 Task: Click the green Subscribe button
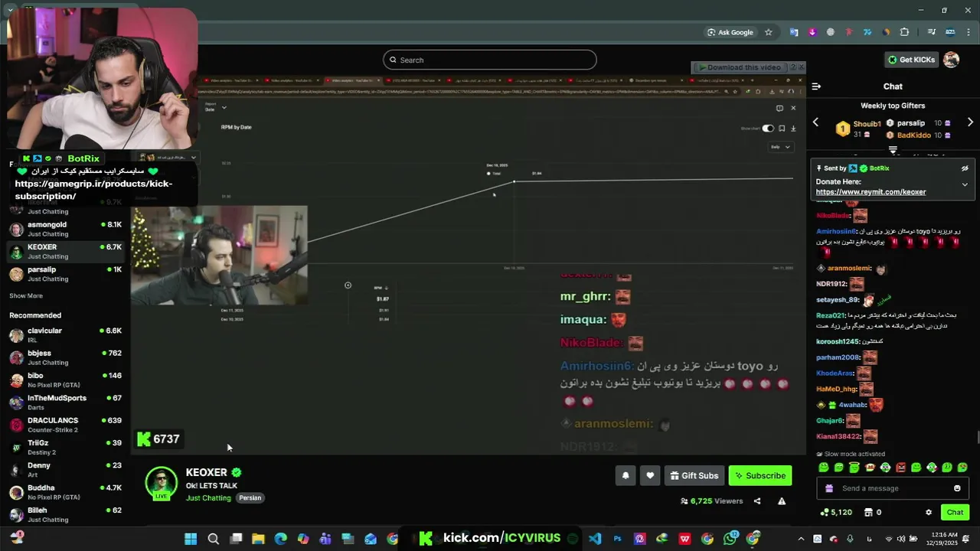(x=760, y=475)
